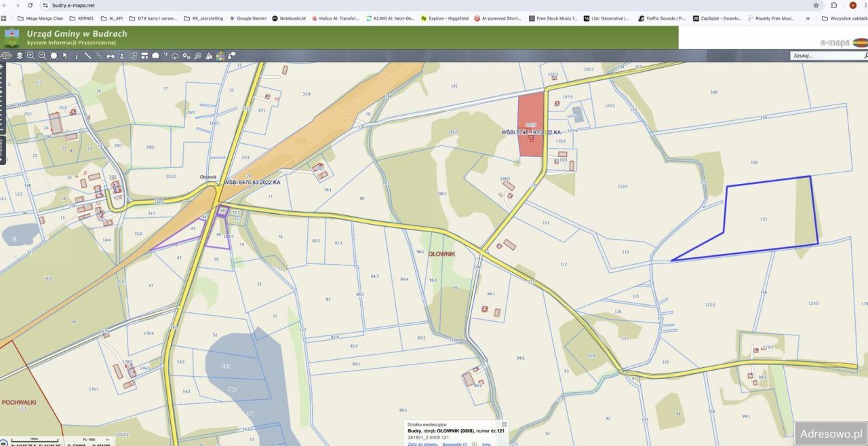868x446 pixels.
Task: Click the zoom to extent frame icon
Action: [x=54, y=56]
